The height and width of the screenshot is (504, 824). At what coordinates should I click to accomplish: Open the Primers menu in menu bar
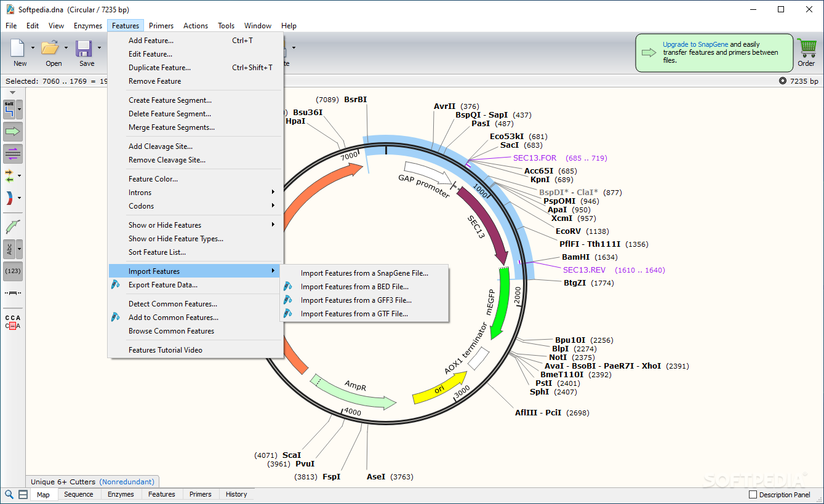(x=161, y=26)
